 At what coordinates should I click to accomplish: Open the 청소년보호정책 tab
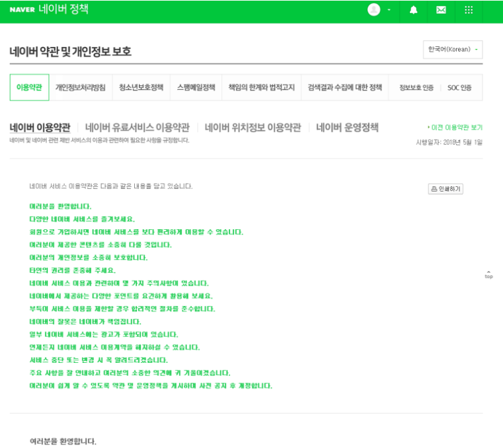pos(141,87)
